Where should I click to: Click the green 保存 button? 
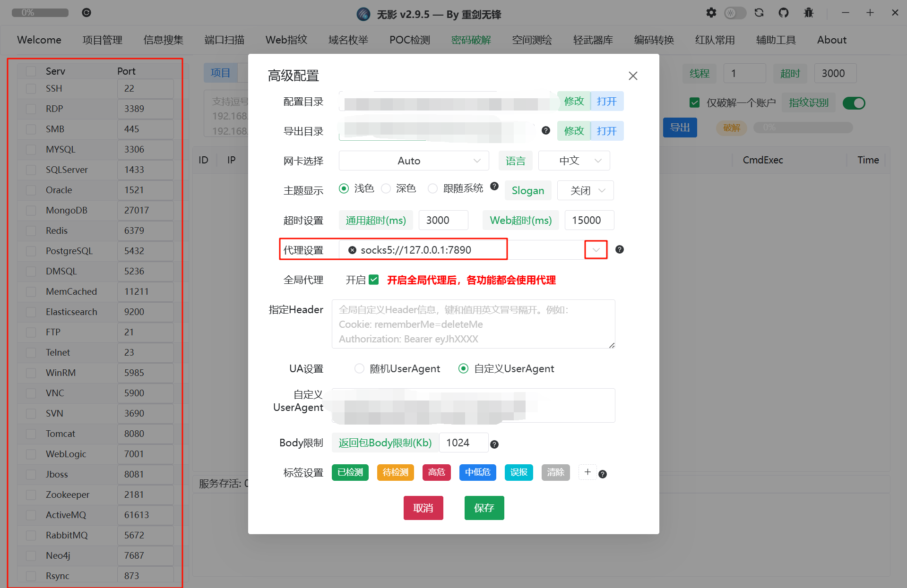click(x=484, y=508)
